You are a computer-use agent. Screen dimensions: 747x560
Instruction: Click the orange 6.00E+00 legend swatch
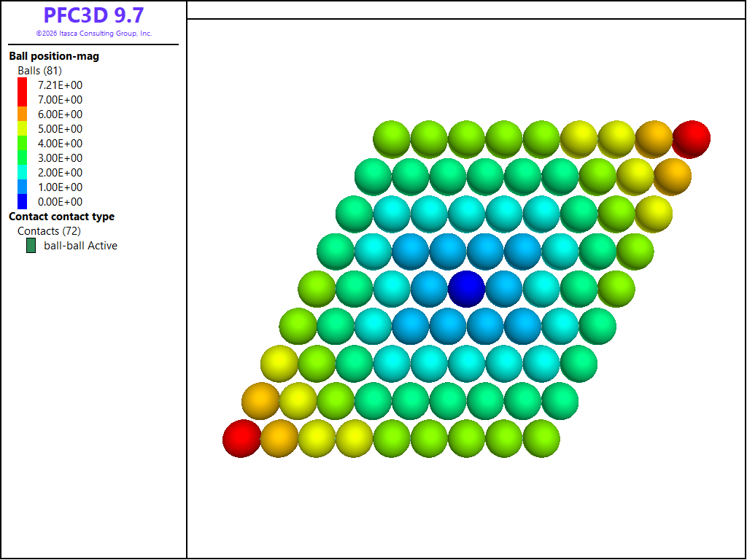[x=23, y=114]
